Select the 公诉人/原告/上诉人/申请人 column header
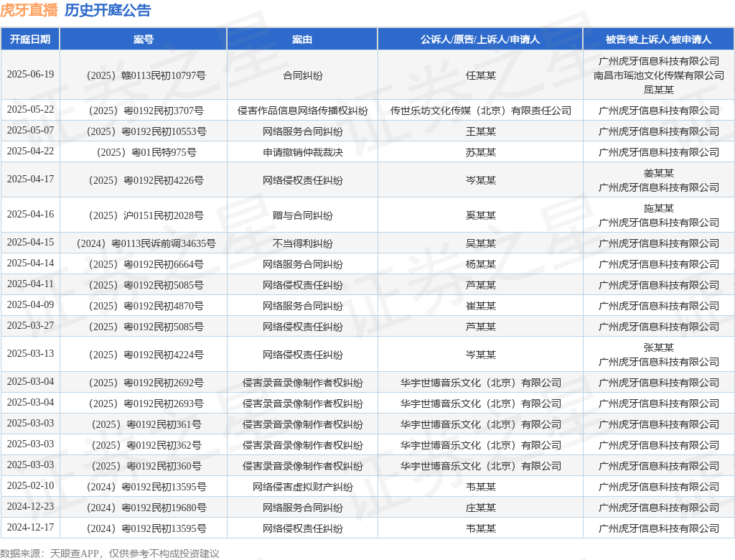735x560 pixels. (480, 39)
